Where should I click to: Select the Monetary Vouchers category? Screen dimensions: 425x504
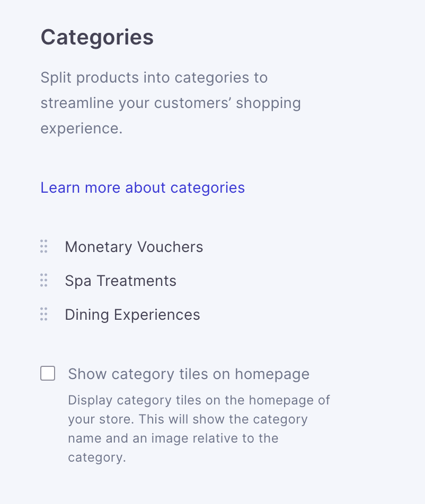(134, 247)
